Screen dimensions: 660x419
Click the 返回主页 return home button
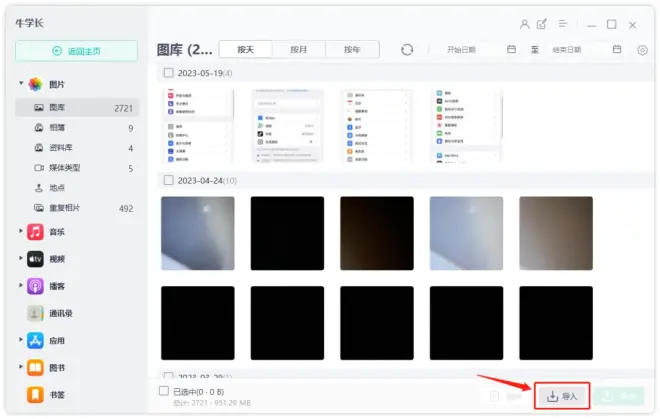pyautogui.click(x=77, y=51)
